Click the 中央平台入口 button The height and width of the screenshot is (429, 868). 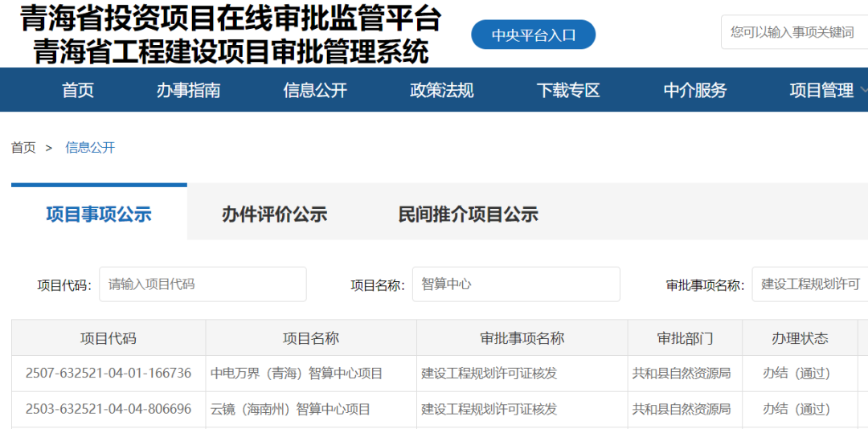click(x=533, y=35)
